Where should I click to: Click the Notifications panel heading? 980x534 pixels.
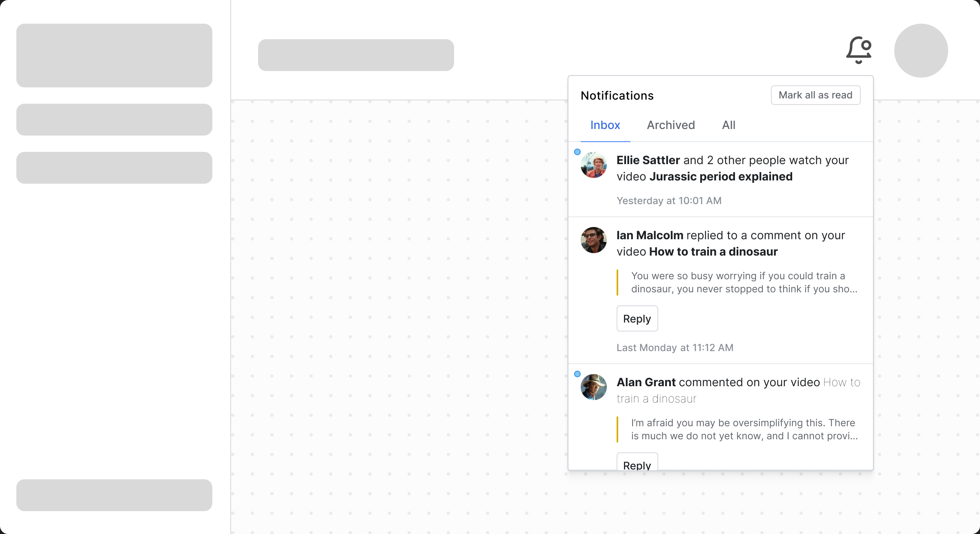tap(617, 95)
